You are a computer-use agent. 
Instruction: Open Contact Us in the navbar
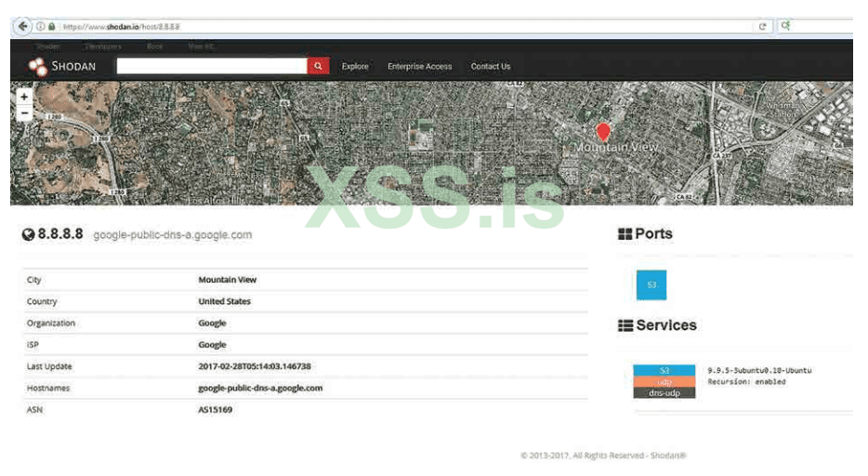tap(491, 66)
